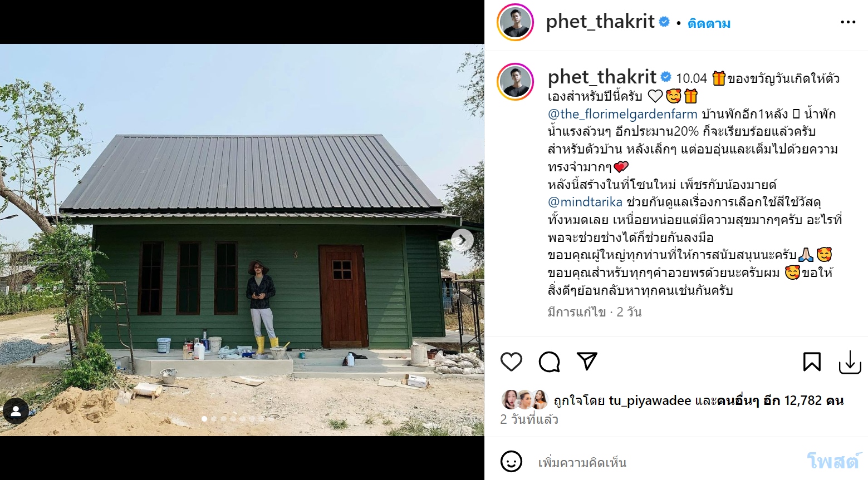Save the post with bookmark icon

tap(812, 362)
